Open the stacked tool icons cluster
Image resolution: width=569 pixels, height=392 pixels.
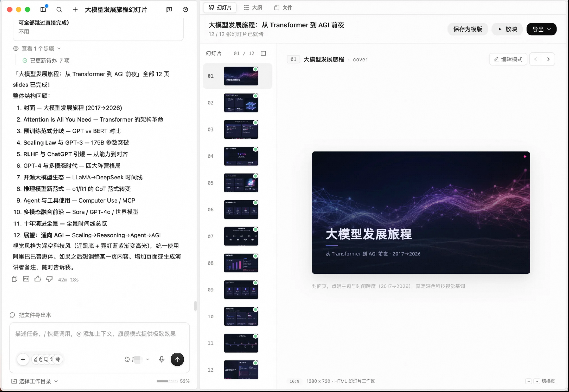click(47, 359)
